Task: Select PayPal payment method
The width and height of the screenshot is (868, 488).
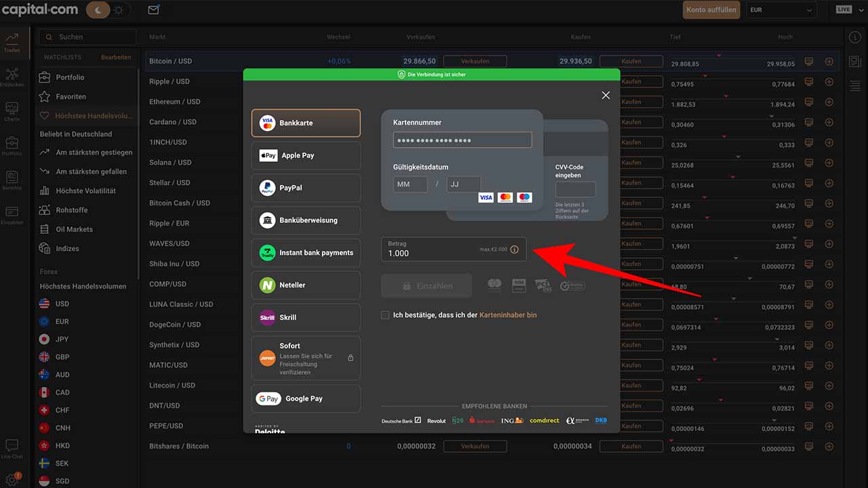Action: [306, 188]
